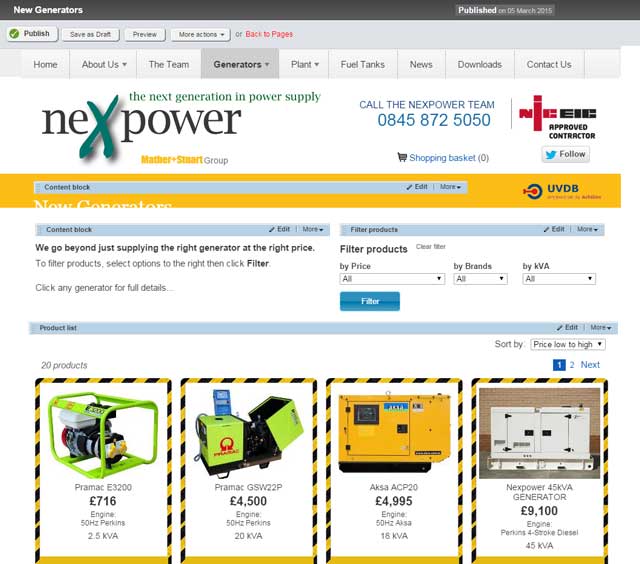Edit the intro text Content block
This screenshot has height=564, width=640.
click(x=280, y=229)
